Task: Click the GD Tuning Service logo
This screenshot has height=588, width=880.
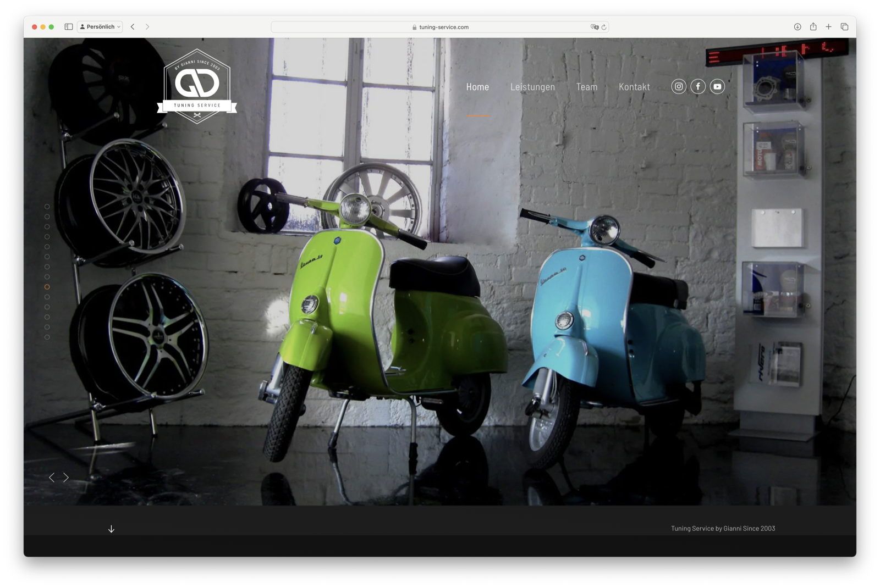Action: (x=197, y=87)
